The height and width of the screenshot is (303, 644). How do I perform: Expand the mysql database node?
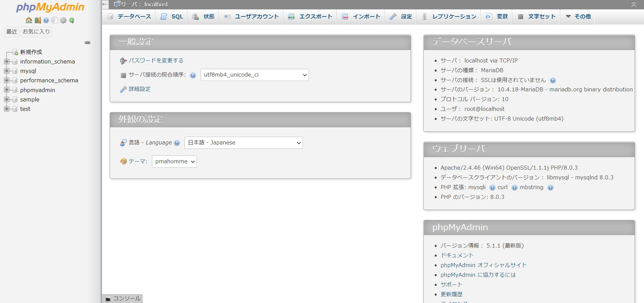6,71
